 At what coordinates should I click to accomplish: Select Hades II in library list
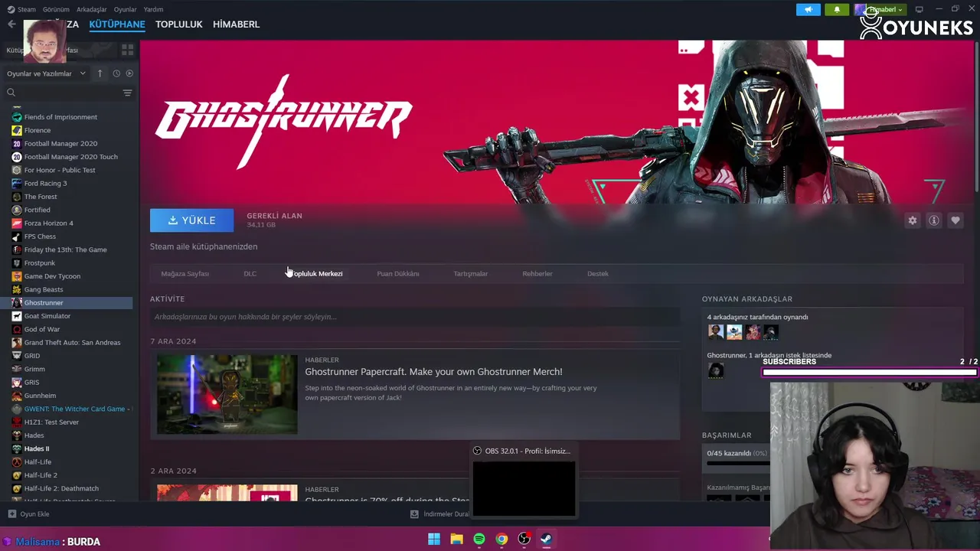[x=36, y=448]
